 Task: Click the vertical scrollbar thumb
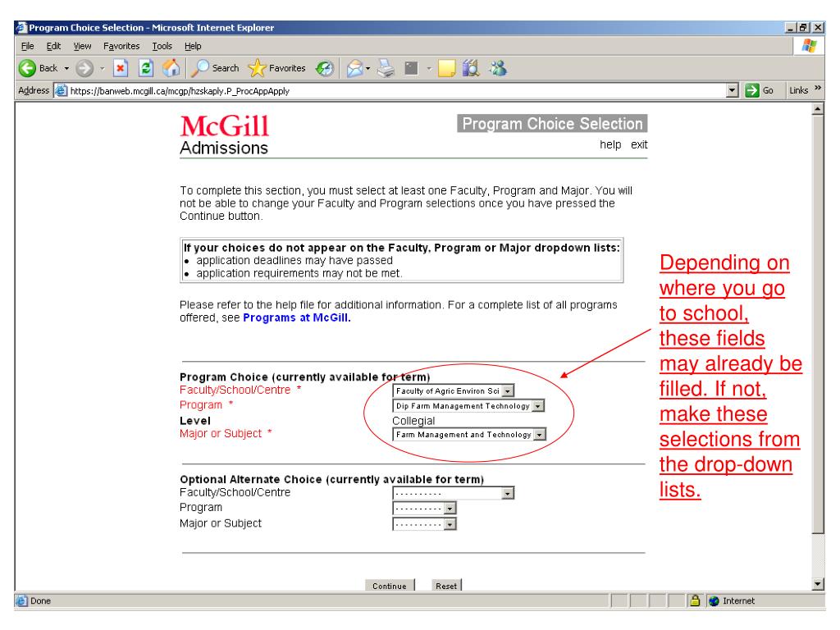818,324
